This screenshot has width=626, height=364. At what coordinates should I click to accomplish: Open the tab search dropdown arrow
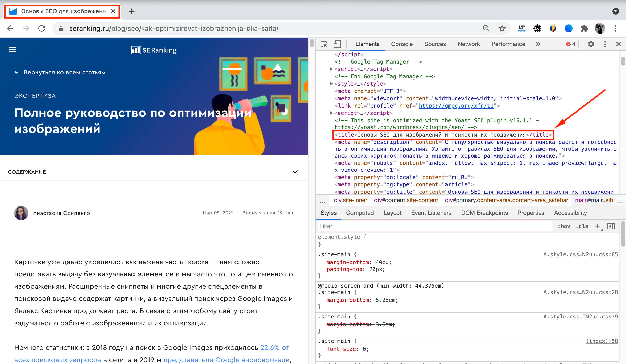coord(615,11)
